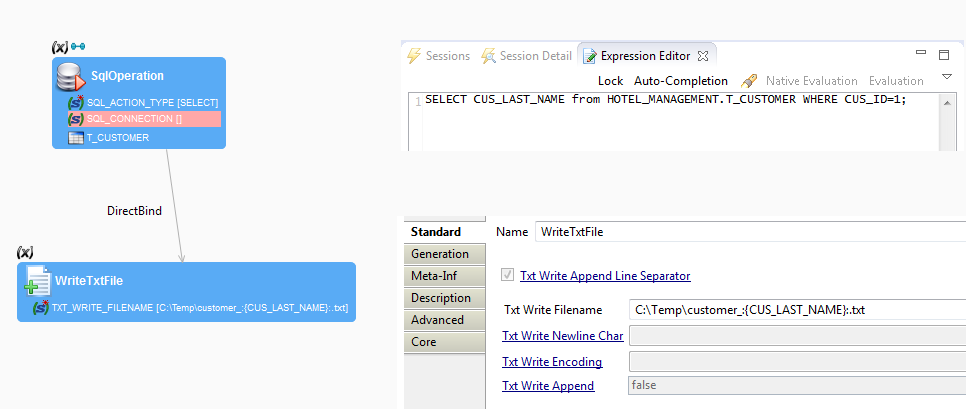This screenshot has width=966, height=409.
Task: Toggle Lock in the Expression Editor
Action: click(610, 80)
